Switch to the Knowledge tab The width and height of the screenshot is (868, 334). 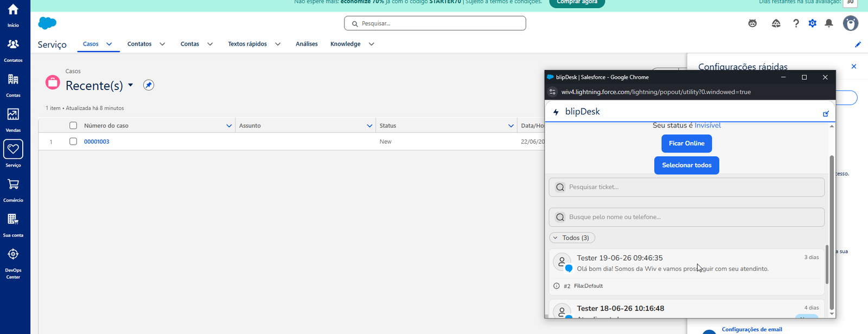(x=346, y=44)
